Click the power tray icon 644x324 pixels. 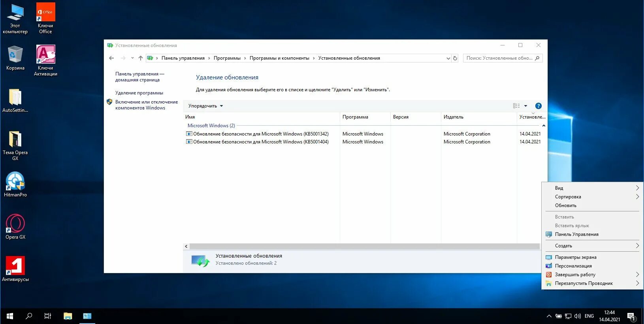click(x=558, y=316)
